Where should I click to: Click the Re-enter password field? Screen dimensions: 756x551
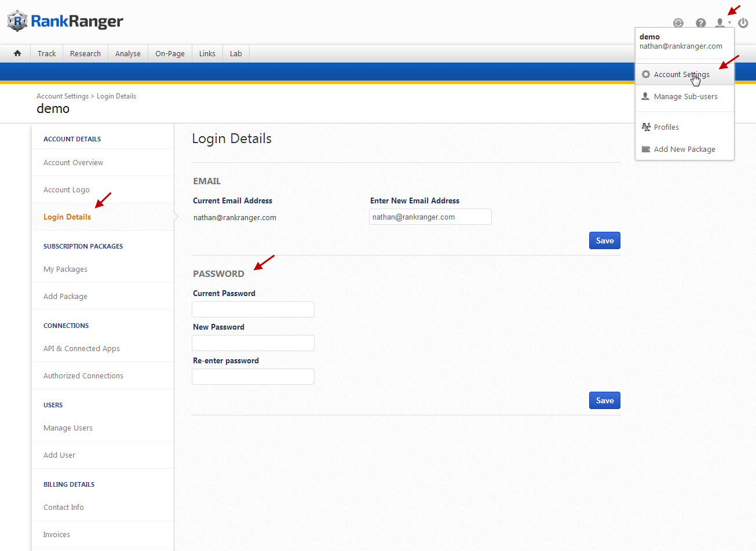tap(253, 377)
